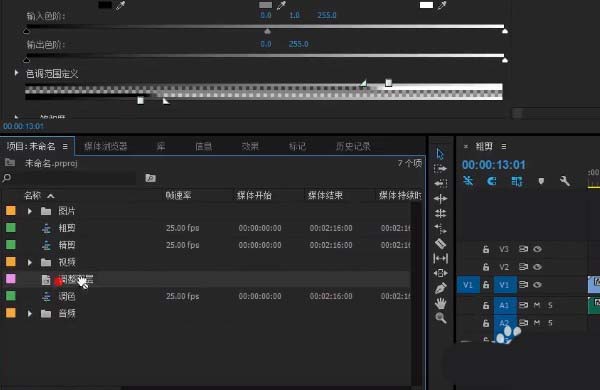Expand the 音频 bin
600x390 pixels.
point(29,313)
